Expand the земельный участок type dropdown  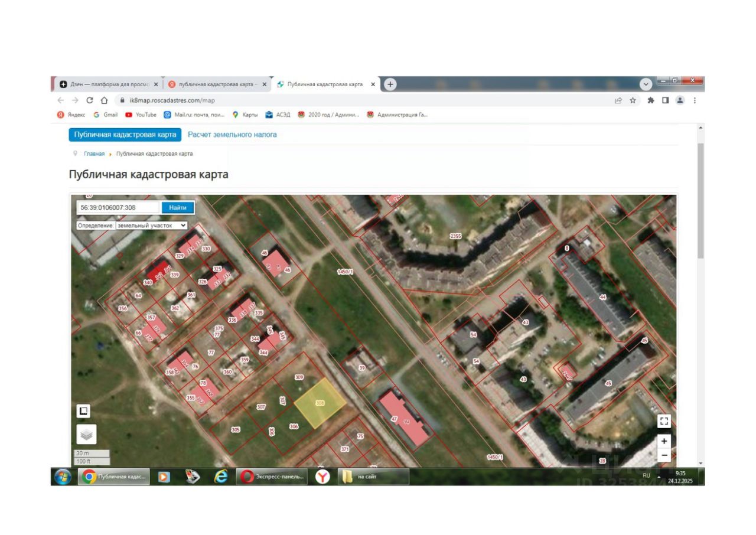click(152, 225)
